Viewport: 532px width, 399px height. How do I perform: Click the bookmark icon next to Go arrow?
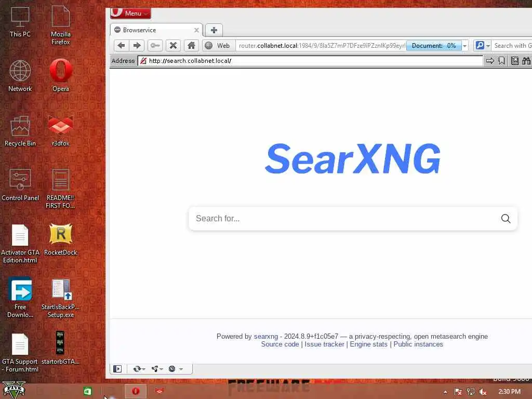pos(501,61)
